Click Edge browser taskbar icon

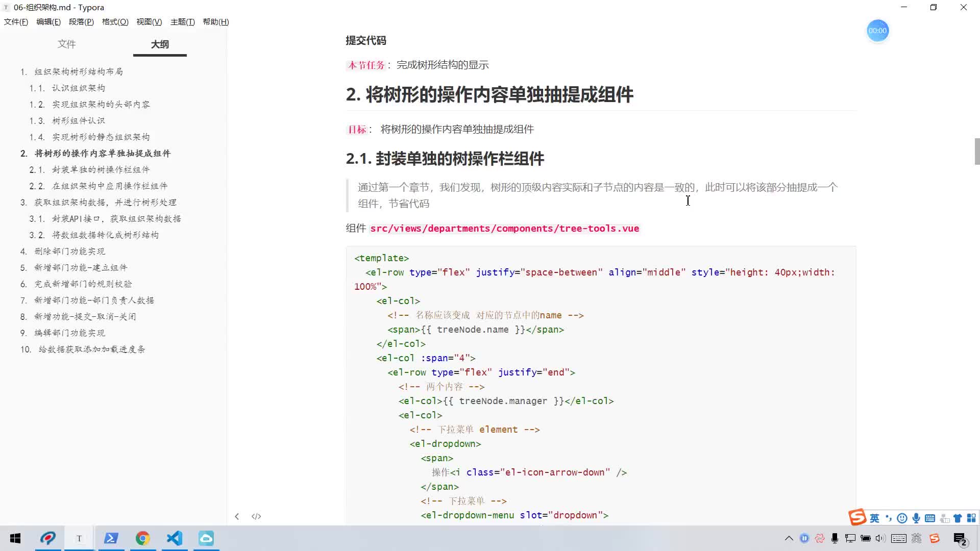tap(143, 538)
